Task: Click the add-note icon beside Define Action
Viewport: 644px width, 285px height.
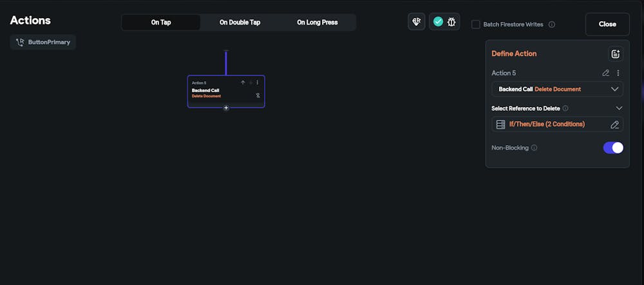Action: (615, 54)
